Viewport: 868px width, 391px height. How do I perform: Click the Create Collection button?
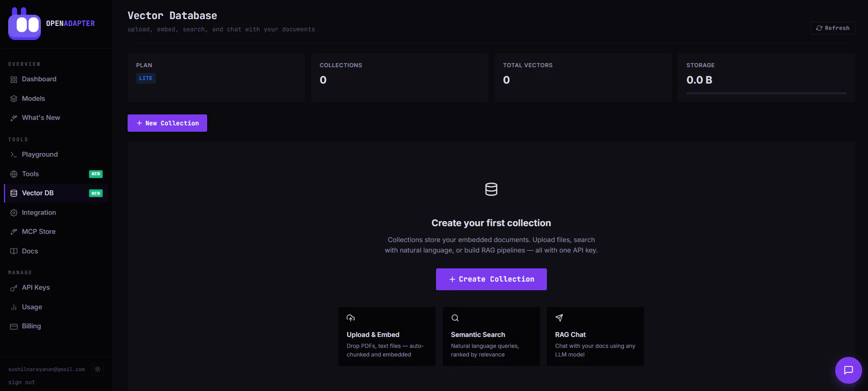pos(491,279)
